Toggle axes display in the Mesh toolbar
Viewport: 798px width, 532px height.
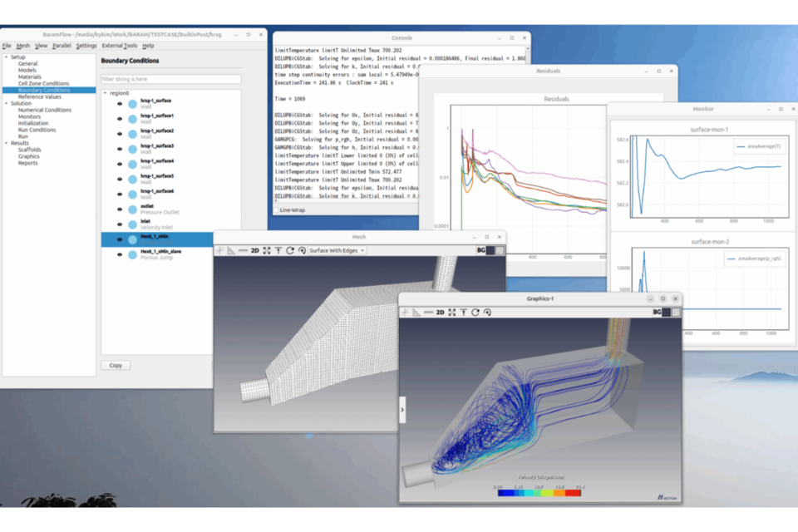(220, 250)
